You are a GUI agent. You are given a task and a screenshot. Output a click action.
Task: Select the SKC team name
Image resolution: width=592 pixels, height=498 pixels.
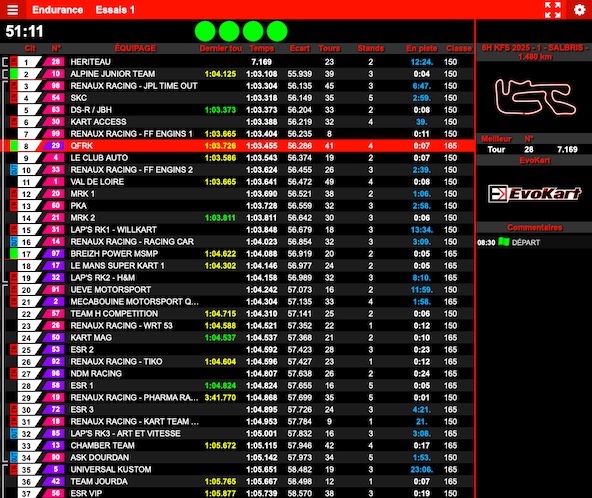(x=79, y=98)
